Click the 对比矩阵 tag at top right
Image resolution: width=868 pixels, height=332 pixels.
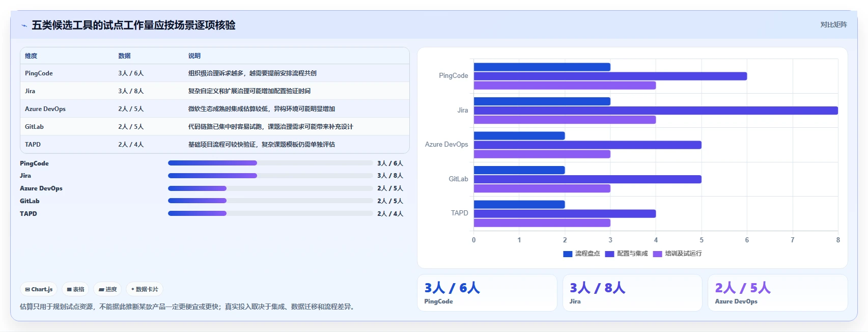(833, 24)
